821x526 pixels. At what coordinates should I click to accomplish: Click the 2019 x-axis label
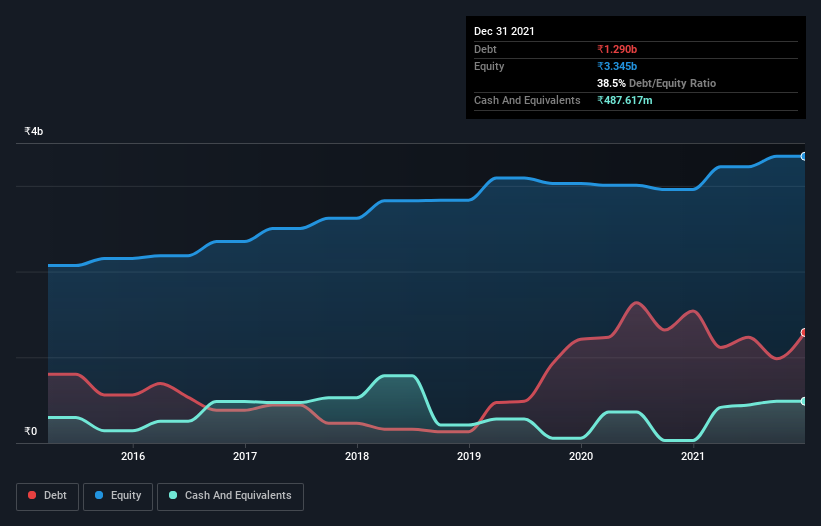click(x=469, y=456)
